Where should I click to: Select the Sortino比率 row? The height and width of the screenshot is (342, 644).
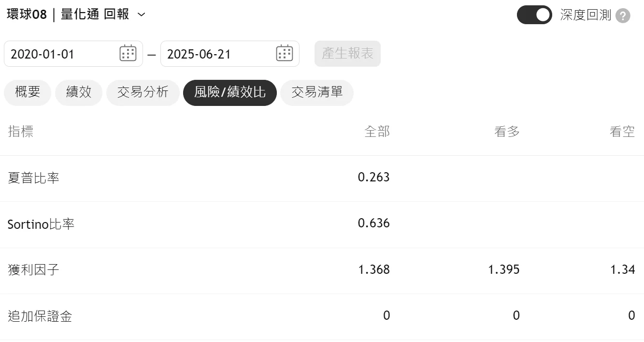pos(322,224)
